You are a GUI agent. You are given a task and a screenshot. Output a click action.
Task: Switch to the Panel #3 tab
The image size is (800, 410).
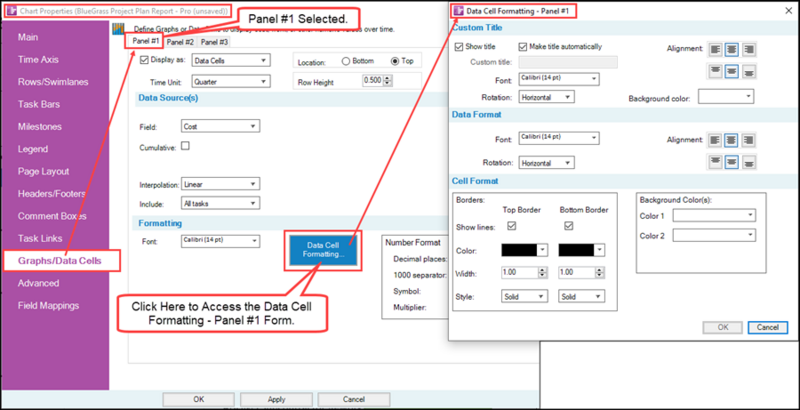click(x=214, y=42)
